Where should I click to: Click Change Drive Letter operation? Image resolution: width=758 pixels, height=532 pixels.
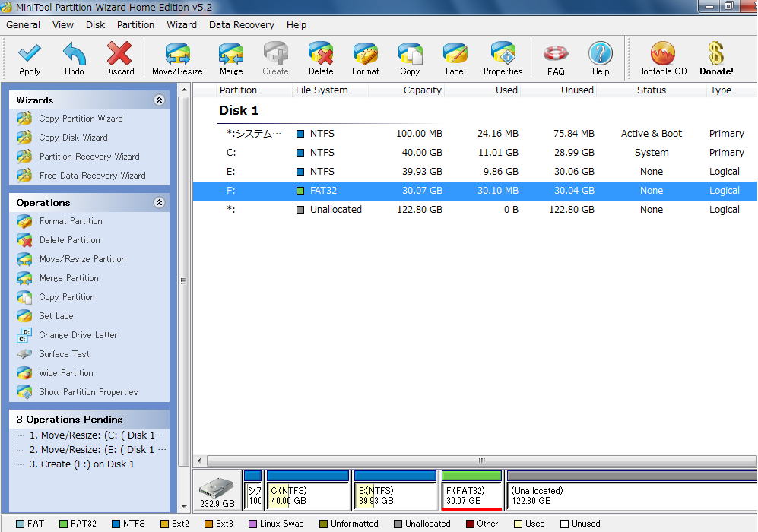[x=78, y=335]
